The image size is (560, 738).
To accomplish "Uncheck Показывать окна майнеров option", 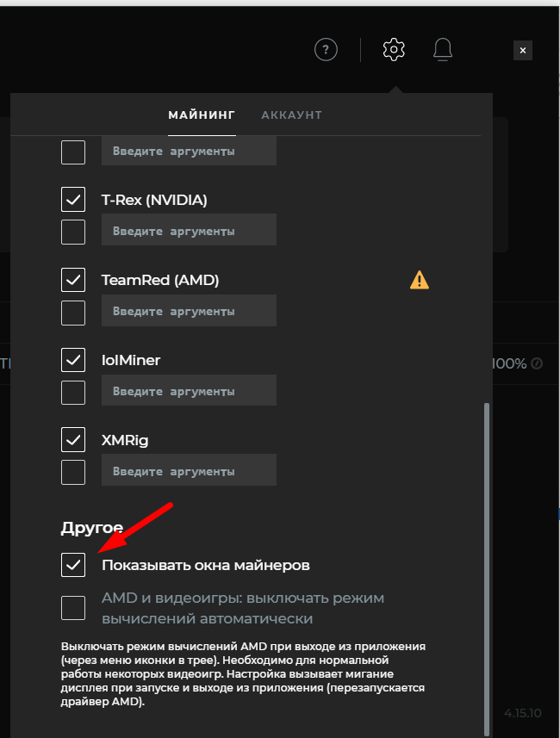I will (x=73, y=565).
